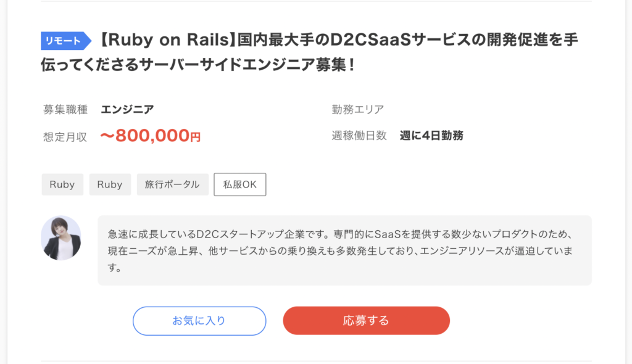Click the blue リモート badge

pyautogui.click(x=65, y=41)
